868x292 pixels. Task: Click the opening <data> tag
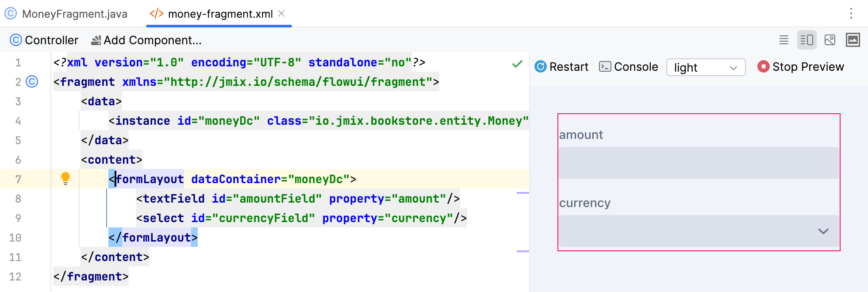(101, 101)
